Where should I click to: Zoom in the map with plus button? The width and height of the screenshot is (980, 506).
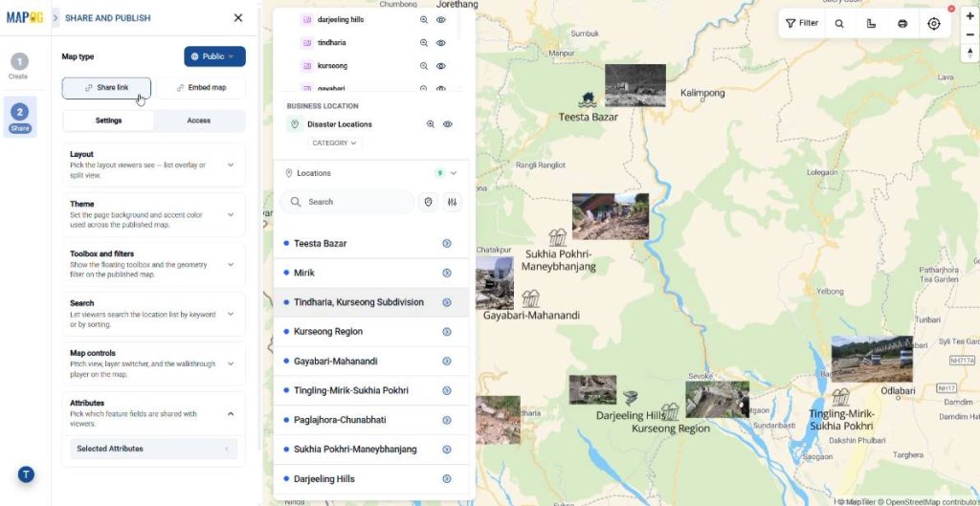tap(970, 16)
